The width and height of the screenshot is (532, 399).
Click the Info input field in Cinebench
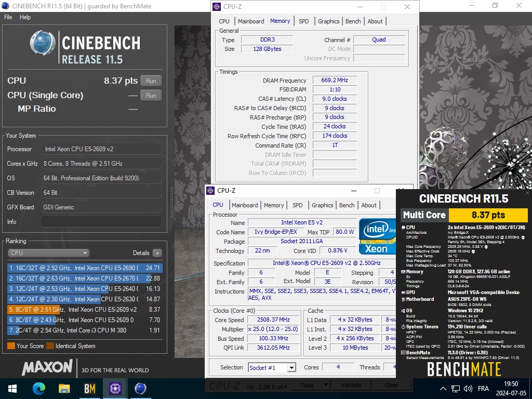[x=101, y=221]
